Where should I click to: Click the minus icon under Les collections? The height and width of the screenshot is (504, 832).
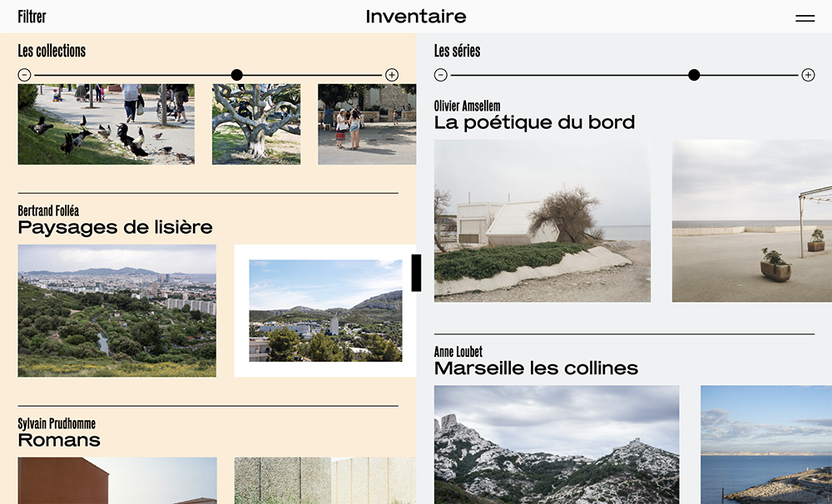click(24, 75)
